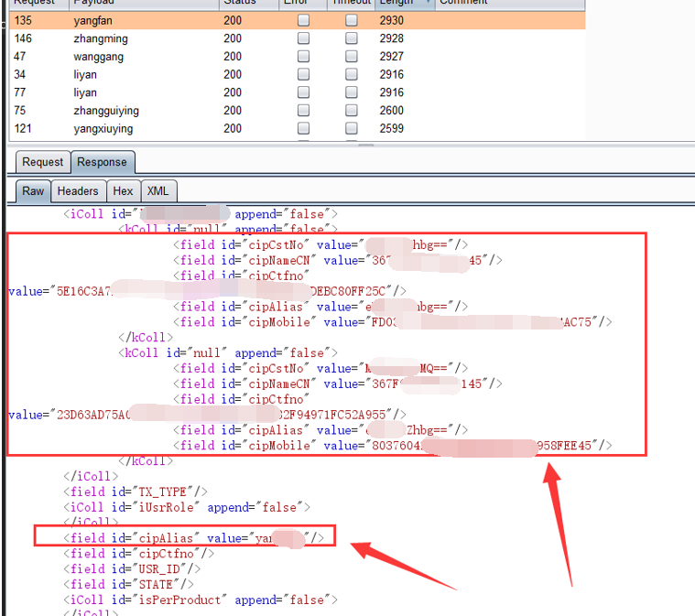The width and height of the screenshot is (695, 616).
Task: Click the TX_TYPE field line in response
Action: (136, 492)
